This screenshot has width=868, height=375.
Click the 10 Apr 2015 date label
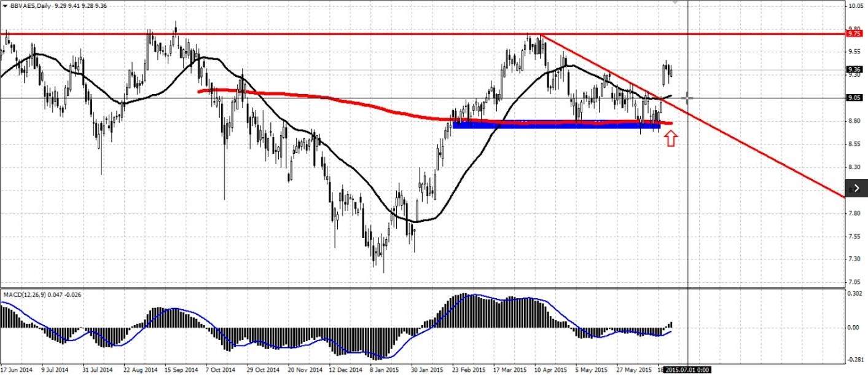tap(550, 371)
